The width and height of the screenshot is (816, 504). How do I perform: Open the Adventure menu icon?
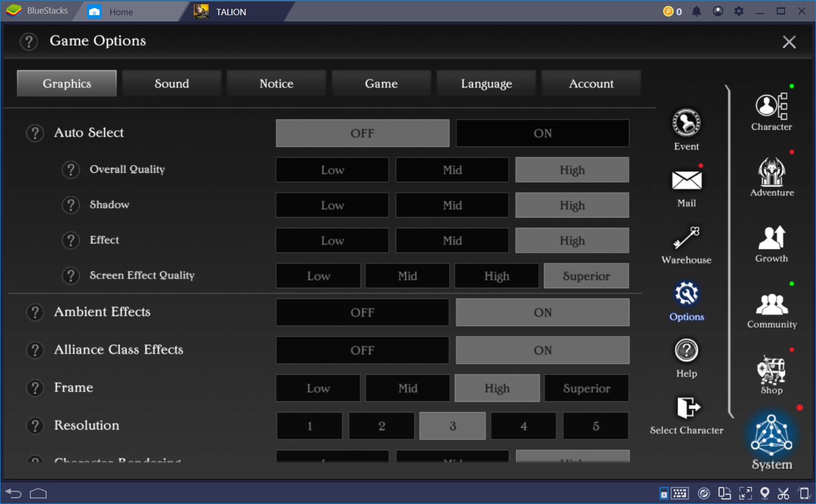tap(771, 172)
